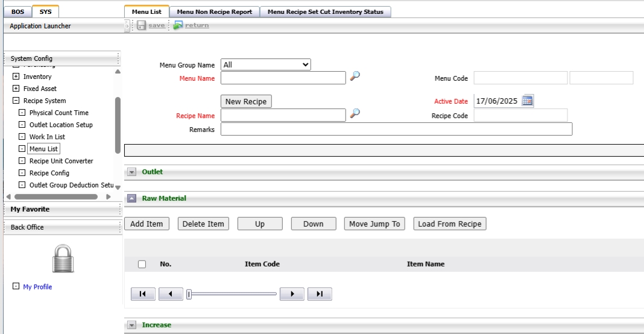Go to next page of item list
The height and width of the screenshot is (334, 644).
tap(292, 294)
